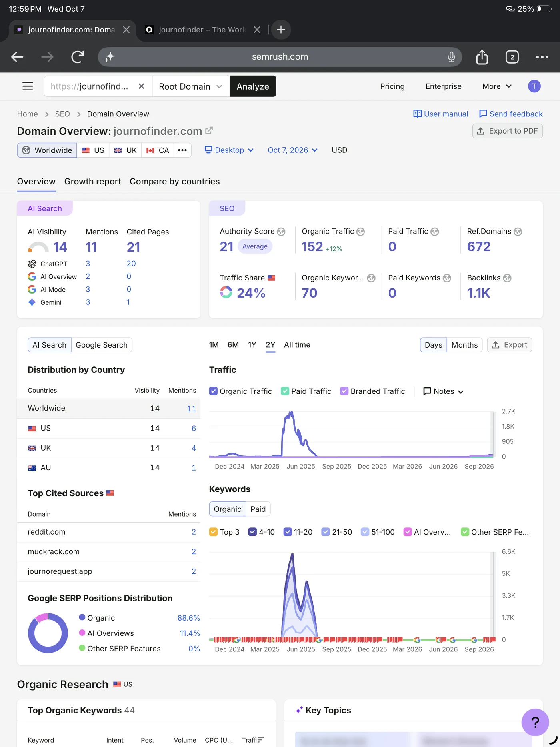This screenshot has height=747, width=560.
Task: Select the Google Search tab
Action: click(102, 345)
